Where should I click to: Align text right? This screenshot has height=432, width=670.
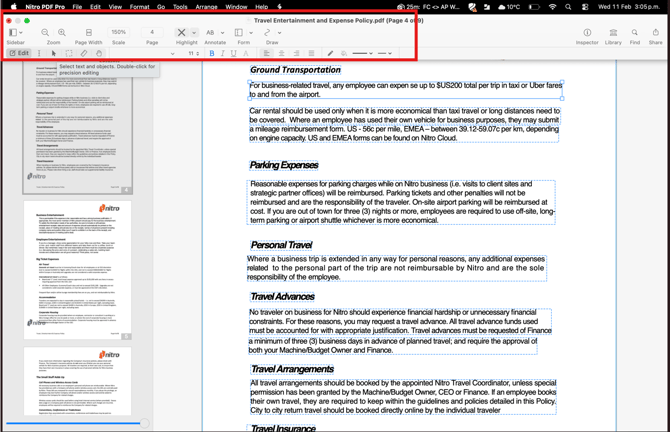pyautogui.click(x=296, y=53)
